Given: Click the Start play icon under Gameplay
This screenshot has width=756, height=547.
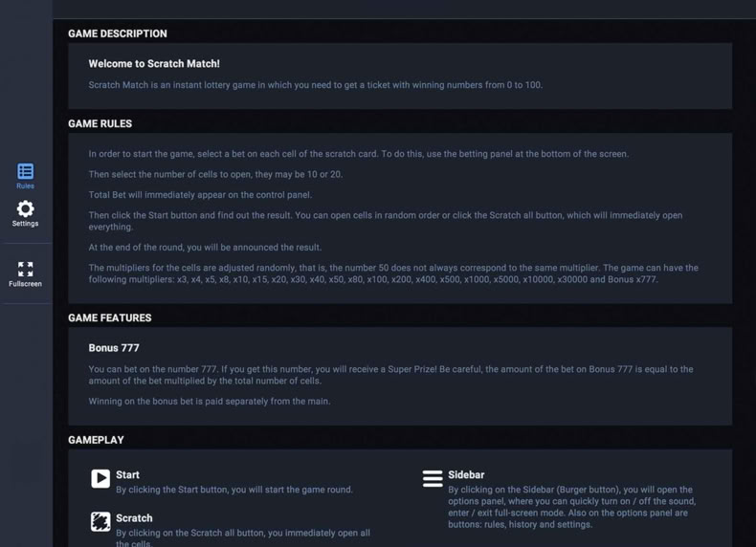Looking at the screenshot, I should click(100, 478).
